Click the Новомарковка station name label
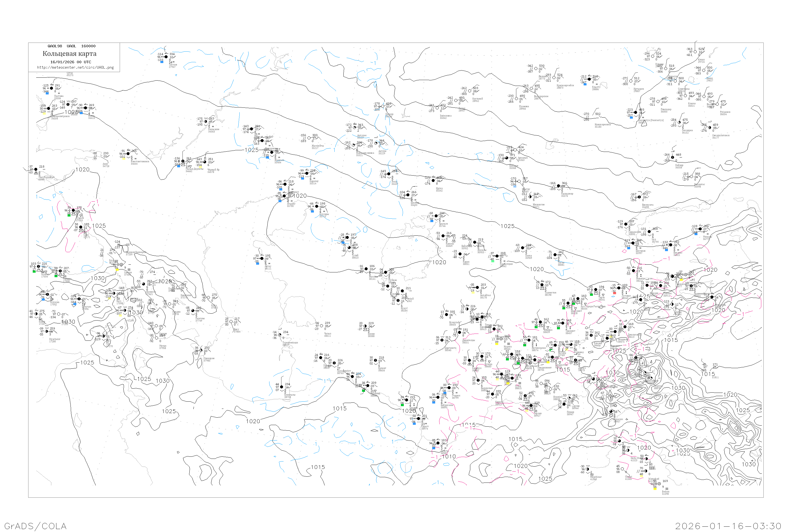Image resolution: width=798 pixels, height=532 pixels. click(x=602, y=124)
